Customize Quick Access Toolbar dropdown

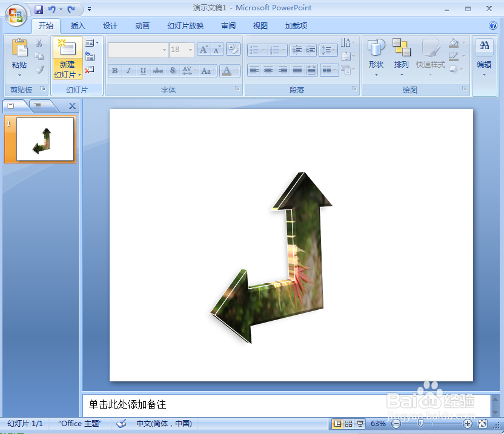[x=90, y=9]
